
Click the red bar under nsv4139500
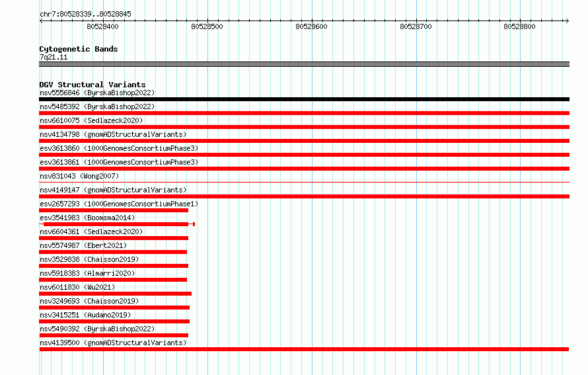click(x=304, y=349)
